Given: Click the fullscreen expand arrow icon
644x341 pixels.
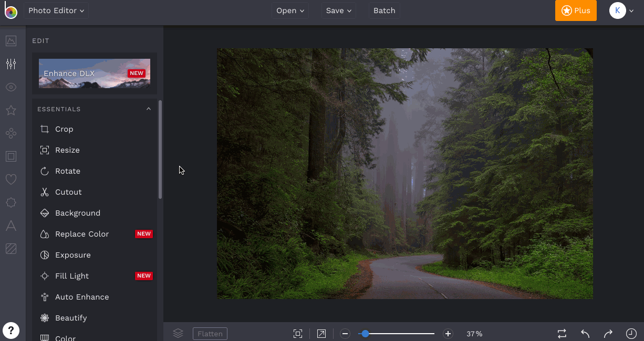Looking at the screenshot, I should point(321,334).
